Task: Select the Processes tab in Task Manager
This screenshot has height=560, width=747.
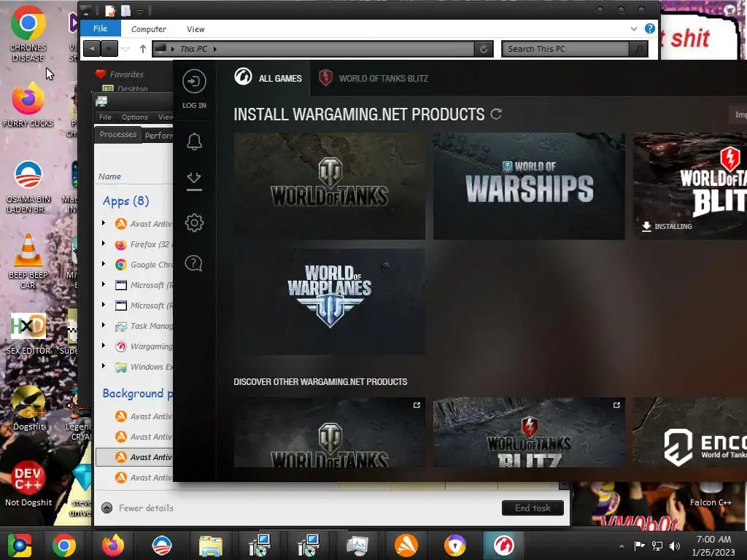Action: (x=117, y=134)
